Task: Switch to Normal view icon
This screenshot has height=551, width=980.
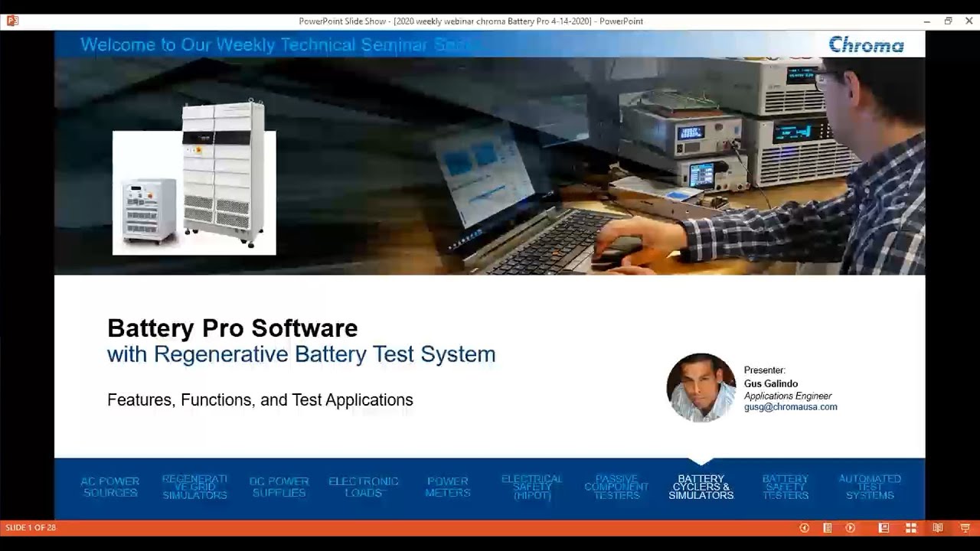Action: tap(884, 528)
